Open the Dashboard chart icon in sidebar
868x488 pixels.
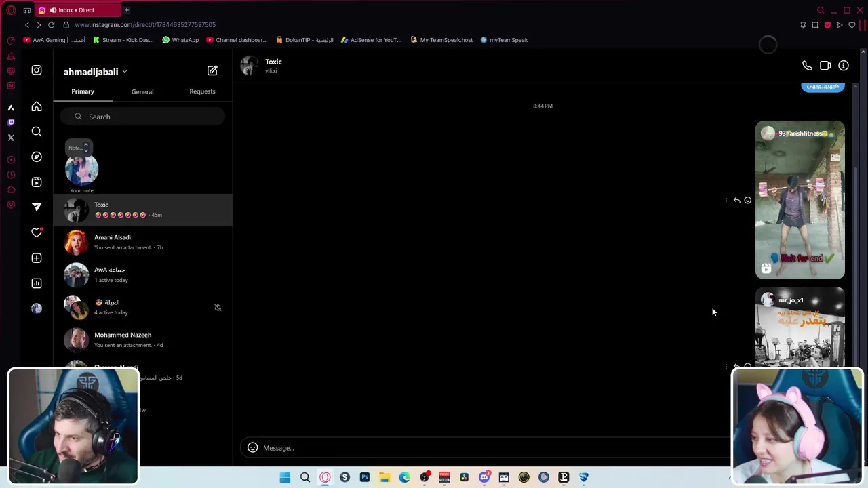(x=37, y=283)
